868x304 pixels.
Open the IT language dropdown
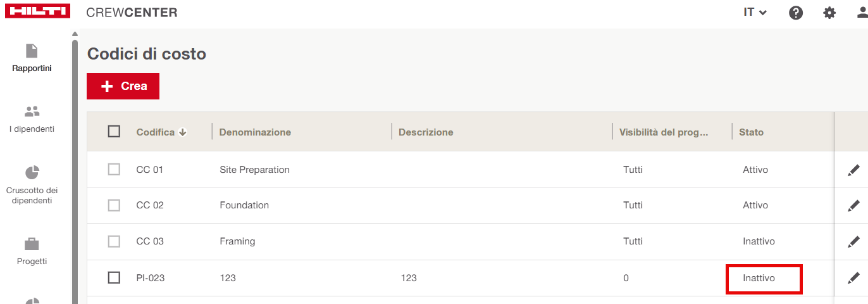coord(755,12)
